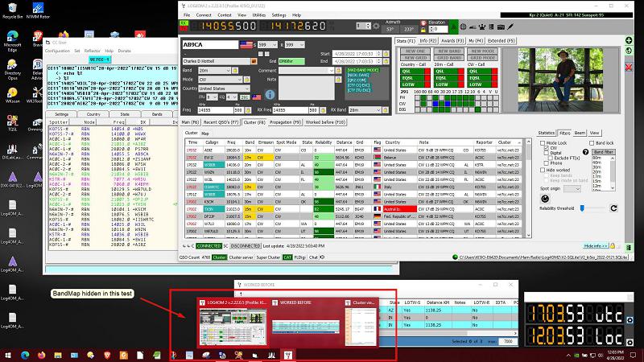Click the address book icon beside operator name
Viewport: 644px width, 362px height.
[x=254, y=61]
